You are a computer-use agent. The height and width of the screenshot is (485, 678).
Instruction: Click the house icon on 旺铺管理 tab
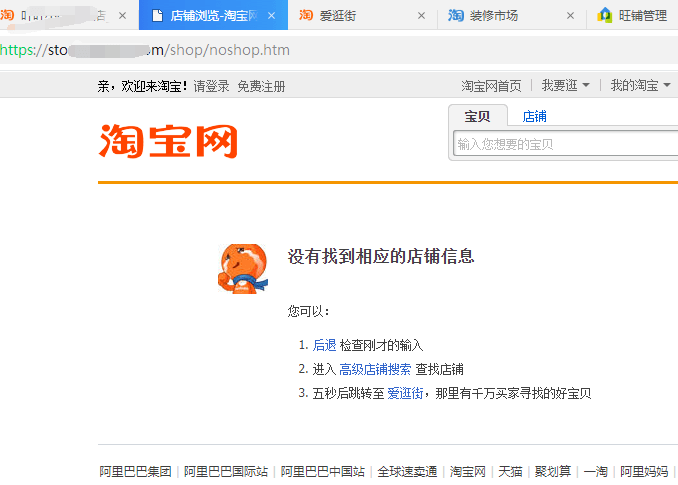(x=604, y=15)
